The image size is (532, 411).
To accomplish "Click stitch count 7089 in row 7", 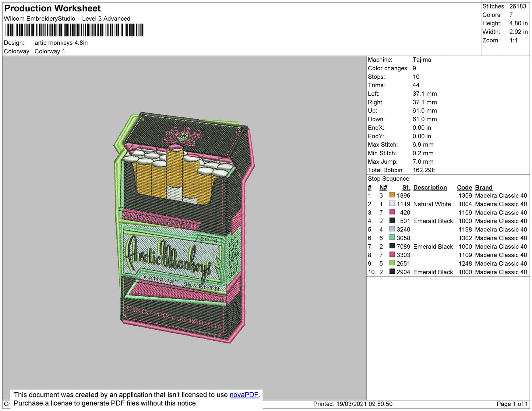I will pos(404,247).
